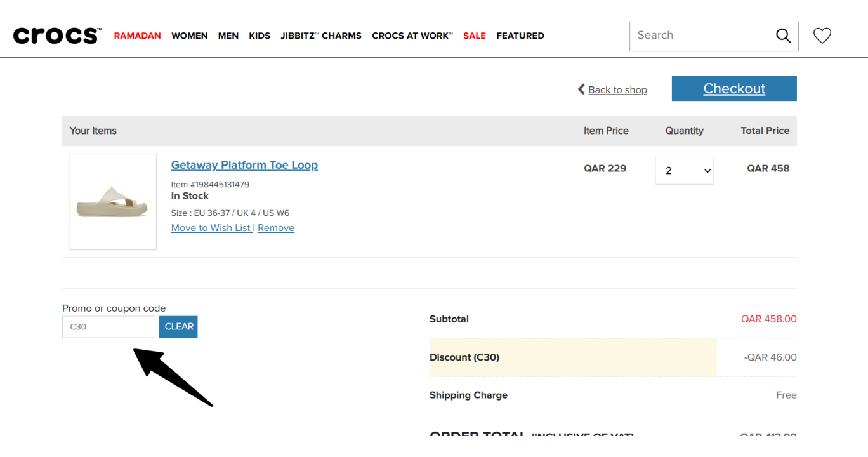Screen dimensions: 868x457
Task: Click the promo code input field
Action: click(x=109, y=327)
